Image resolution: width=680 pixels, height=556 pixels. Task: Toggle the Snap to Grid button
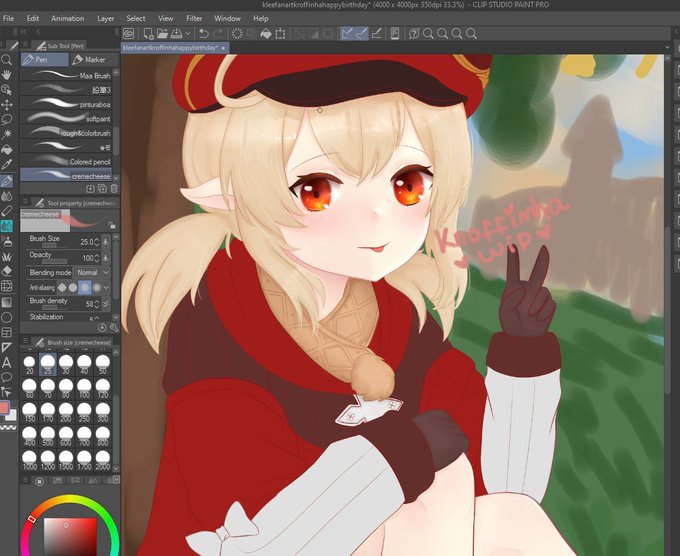(x=376, y=33)
